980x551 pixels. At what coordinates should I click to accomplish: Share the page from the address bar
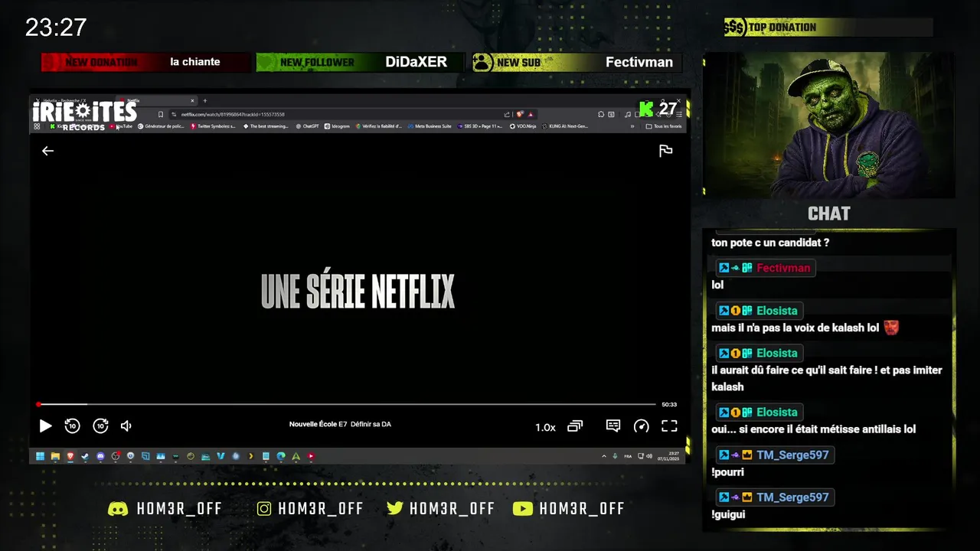tap(506, 114)
